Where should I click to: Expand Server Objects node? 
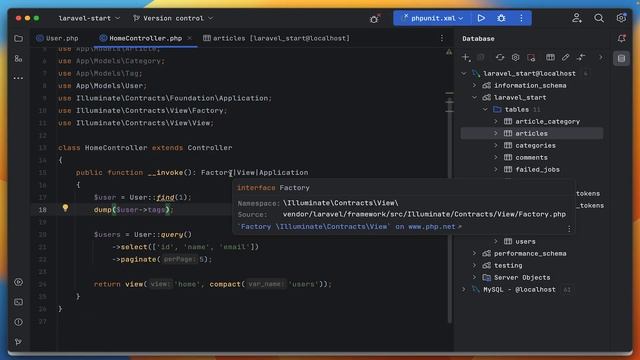click(474, 278)
